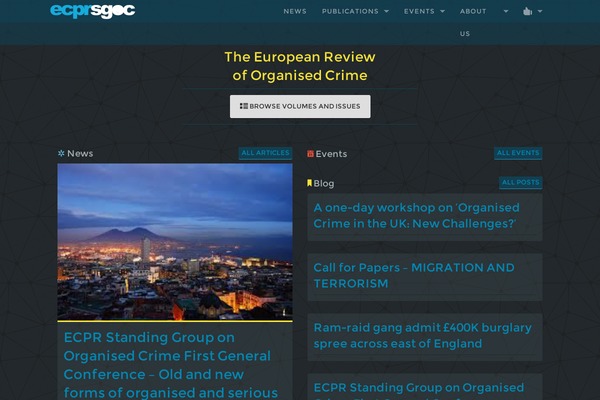Click the Naples night cityscape image
Screen dimensions: 600x400
(175, 242)
